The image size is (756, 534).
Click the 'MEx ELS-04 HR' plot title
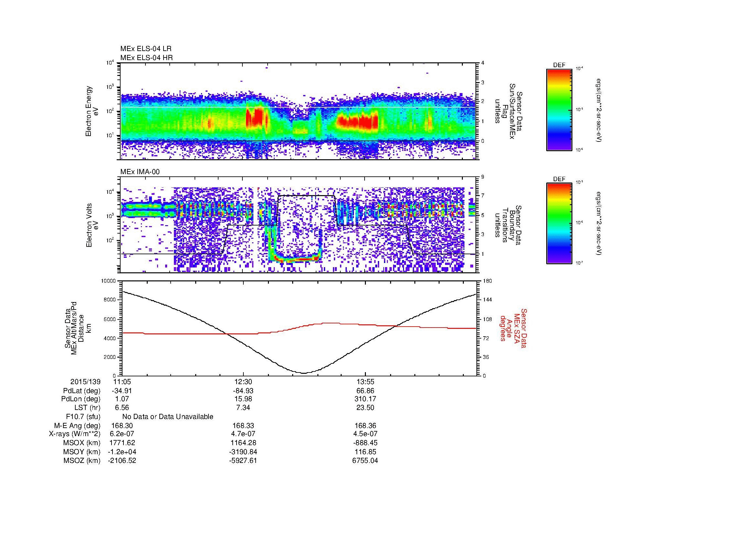click(146, 58)
